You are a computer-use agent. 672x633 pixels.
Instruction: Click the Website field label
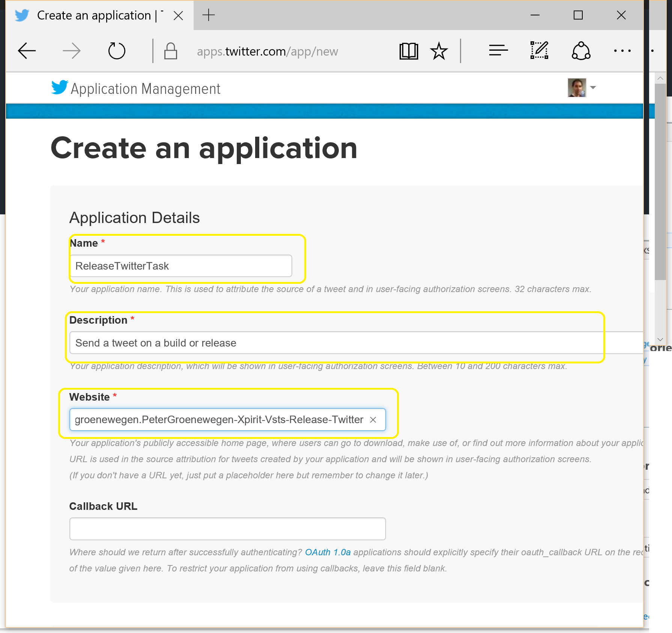(x=90, y=397)
